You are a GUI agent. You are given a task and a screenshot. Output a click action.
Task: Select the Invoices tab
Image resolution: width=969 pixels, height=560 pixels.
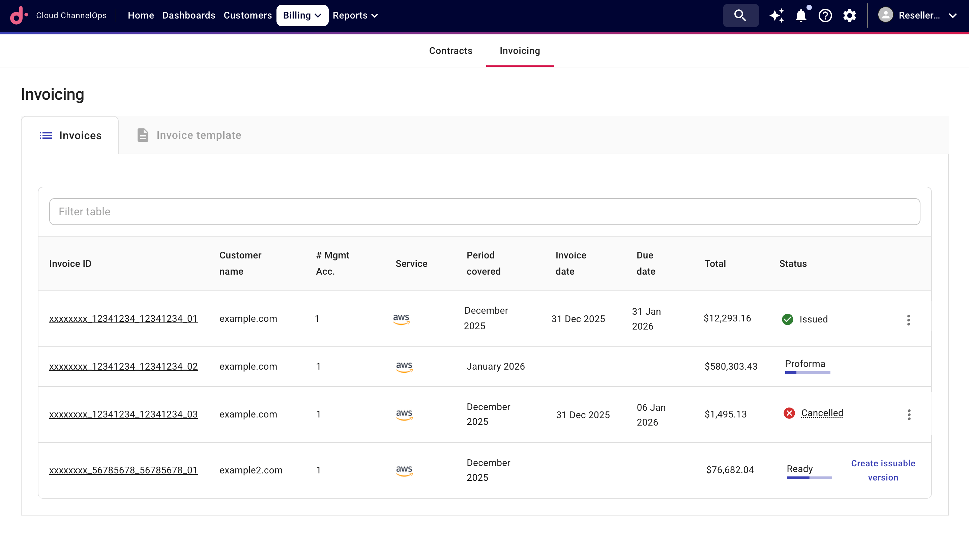(70, 135)
